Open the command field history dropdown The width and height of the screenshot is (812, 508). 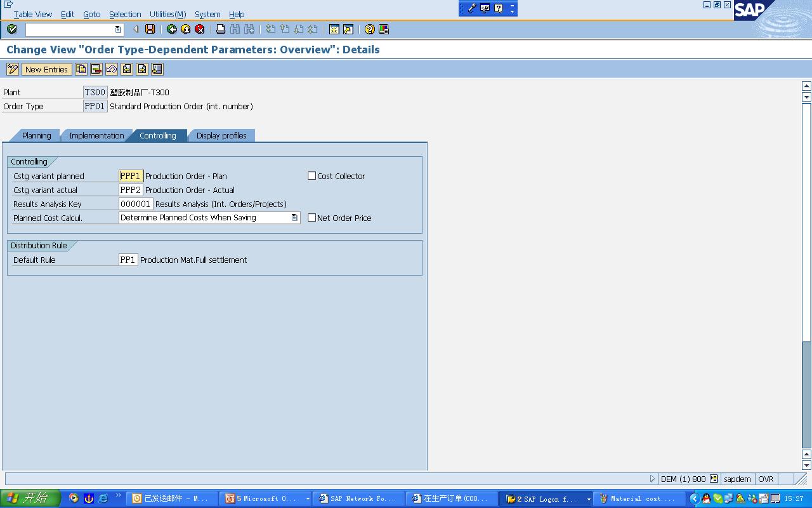(118, 29)
